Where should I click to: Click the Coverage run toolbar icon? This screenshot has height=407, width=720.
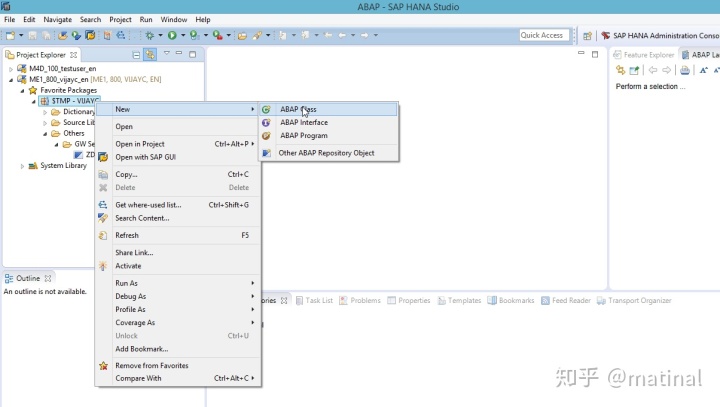194,35
